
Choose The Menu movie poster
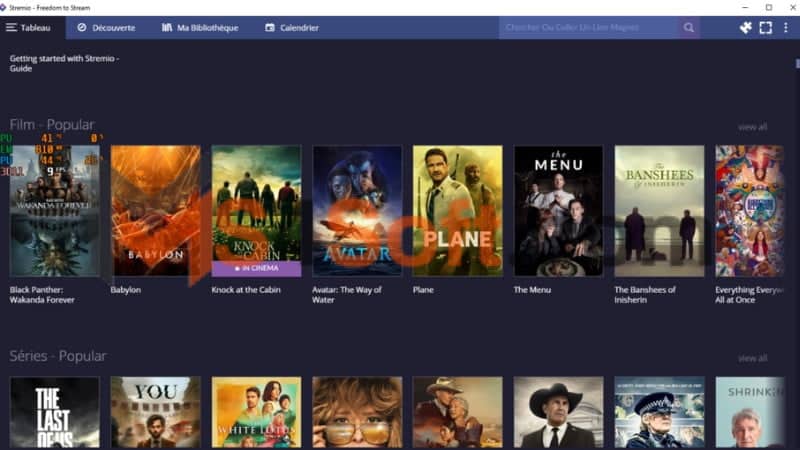[x=559, y=211]
